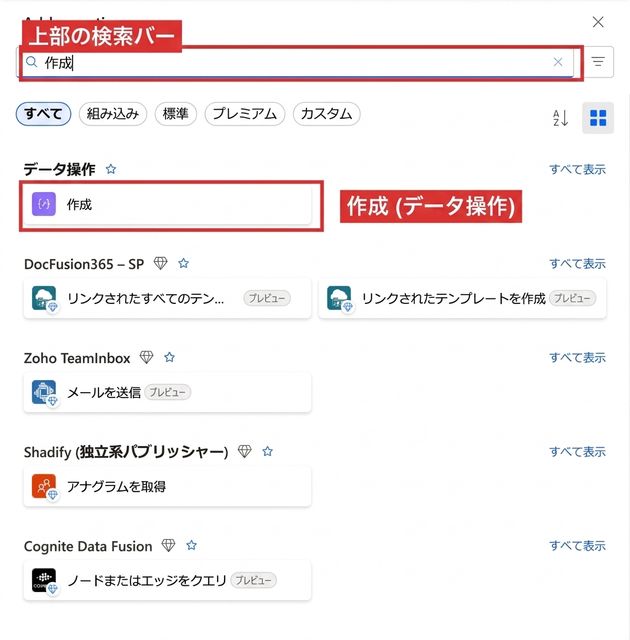Focus the search field containing 作成
The width and height of the screenshot is (630, 640).
pyautogui.click(x=297, y=62)
